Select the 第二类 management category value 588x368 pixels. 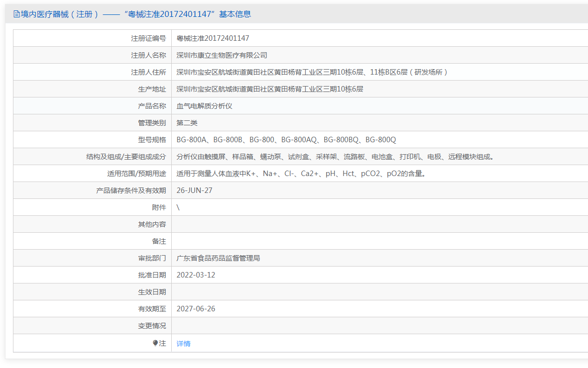(x=187, y=123)
